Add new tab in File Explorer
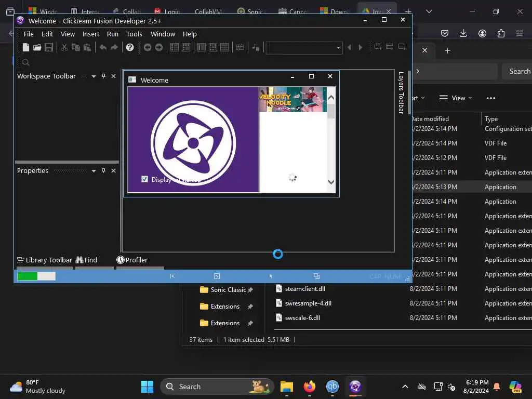Image resolution: width=532 pixels, height=399 pixels. (x=447, y=50)
